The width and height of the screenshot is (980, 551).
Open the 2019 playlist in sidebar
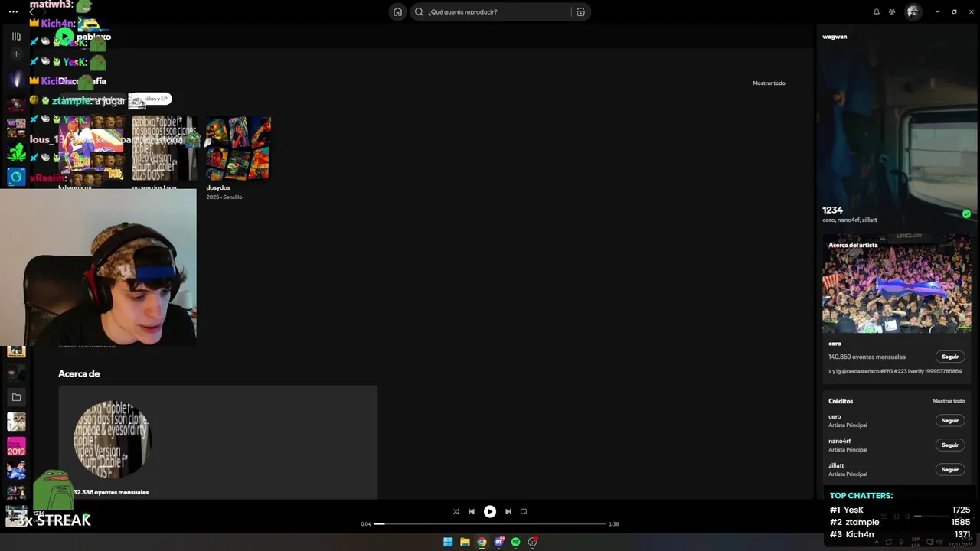click(16, 446)
